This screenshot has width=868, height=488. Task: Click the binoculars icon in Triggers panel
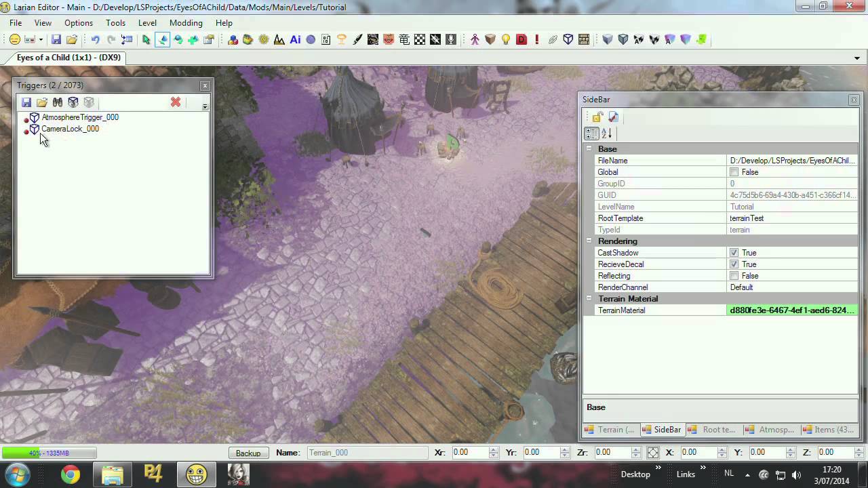[x=58, y=102]
